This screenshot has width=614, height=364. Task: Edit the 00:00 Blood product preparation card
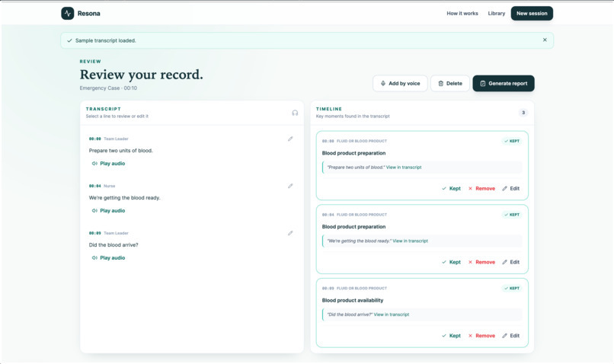[x=510, y=189]
